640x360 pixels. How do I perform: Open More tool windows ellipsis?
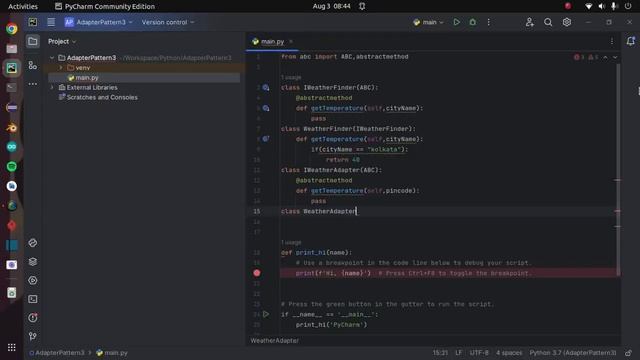(x=33, y=84)
